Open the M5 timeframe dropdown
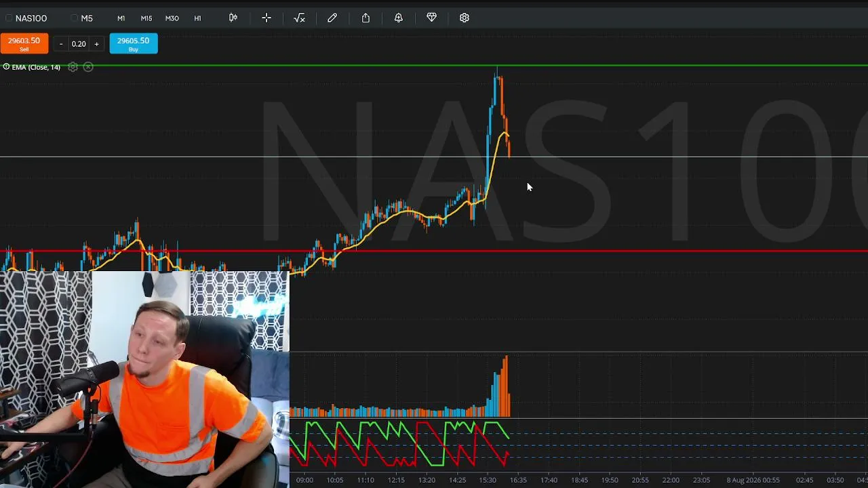868x488 pixels. pyautogui.click(x=83, y=18)
